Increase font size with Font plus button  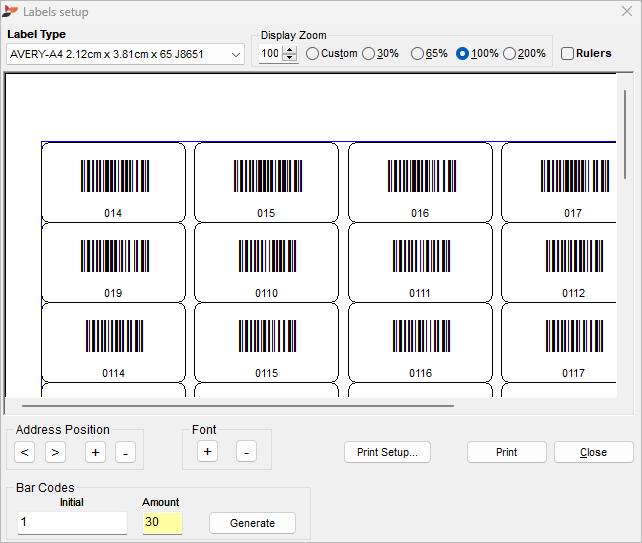coord(208,451)
